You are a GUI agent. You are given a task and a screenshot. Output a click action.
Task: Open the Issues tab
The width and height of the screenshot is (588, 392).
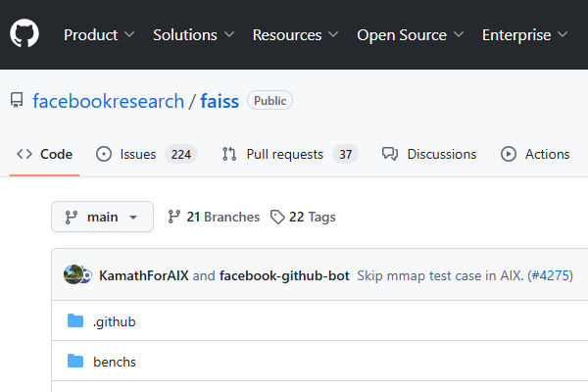tap(147, 154)
